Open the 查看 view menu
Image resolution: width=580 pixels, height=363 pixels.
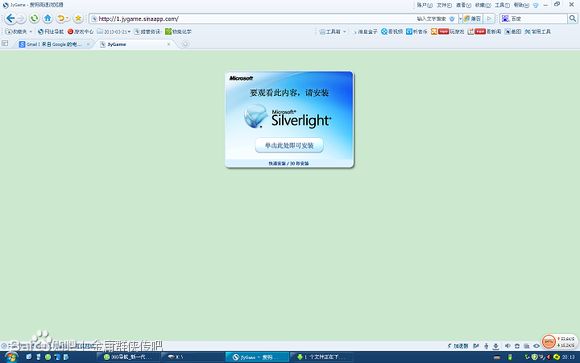click(463, 5)
